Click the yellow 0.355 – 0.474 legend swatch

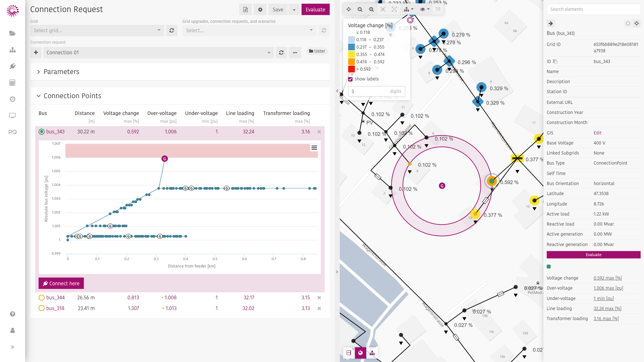click(352, 54)
